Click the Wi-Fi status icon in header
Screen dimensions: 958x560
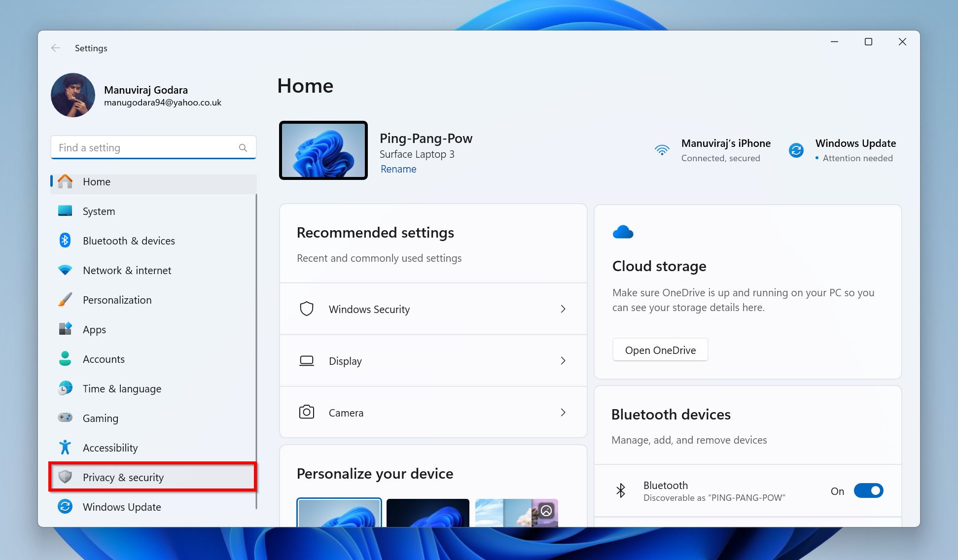[x=662, y=150]
